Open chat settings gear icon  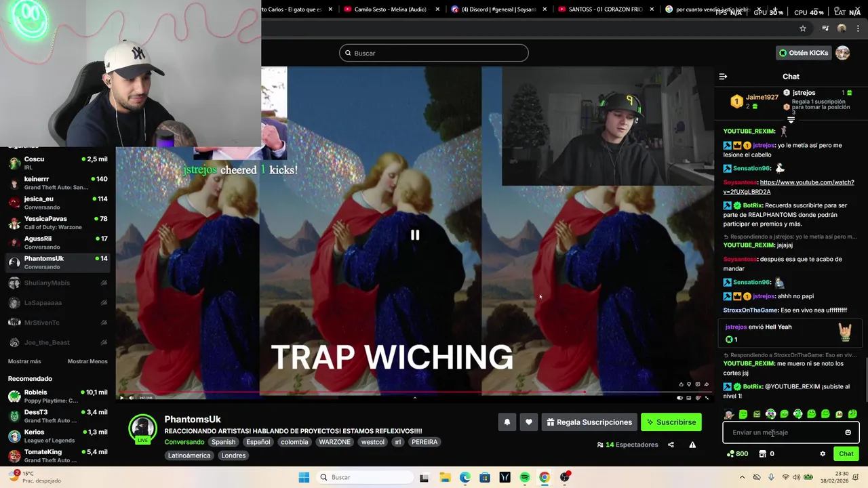pyautogui.click(x=823, y=454)
